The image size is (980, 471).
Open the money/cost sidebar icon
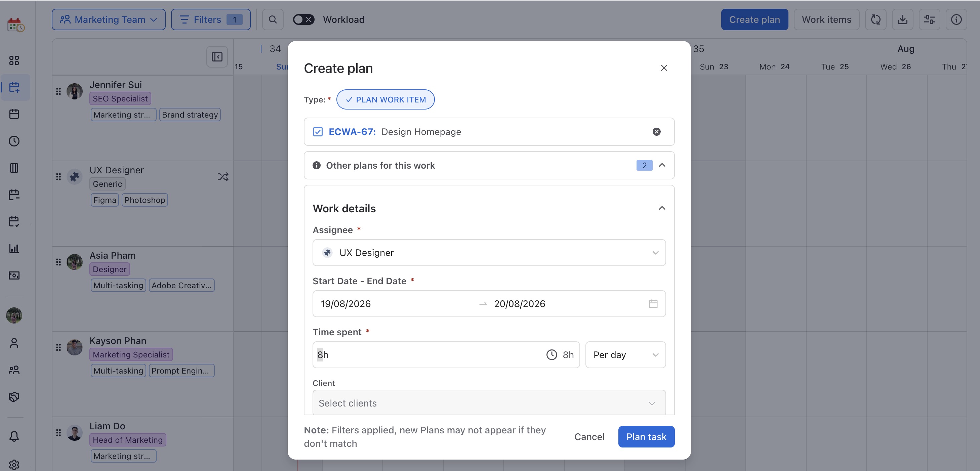[x=14, y=275]
